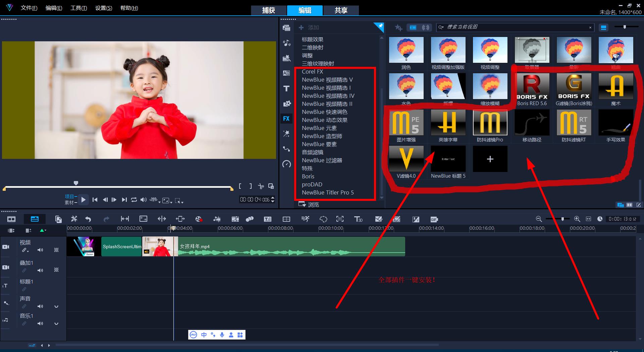The image size is (644, 352).
Task: Toggle transparency mode on 视频 track
Action: coord(56,250)
